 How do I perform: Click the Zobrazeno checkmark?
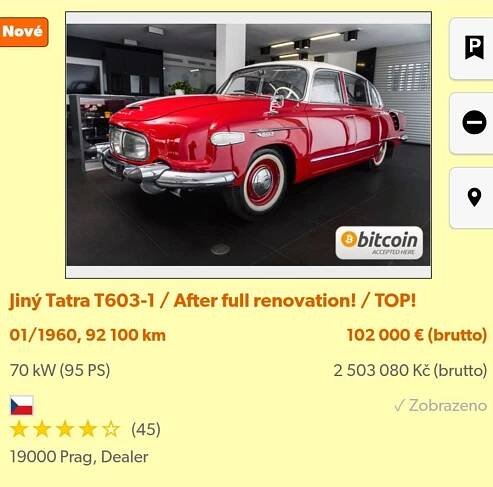[x=399, y=406]
